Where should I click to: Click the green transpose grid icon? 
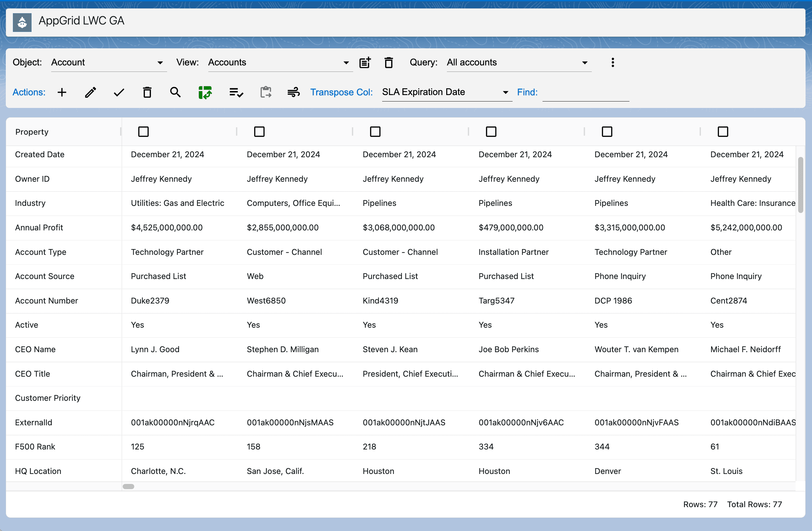coord(205,92)
